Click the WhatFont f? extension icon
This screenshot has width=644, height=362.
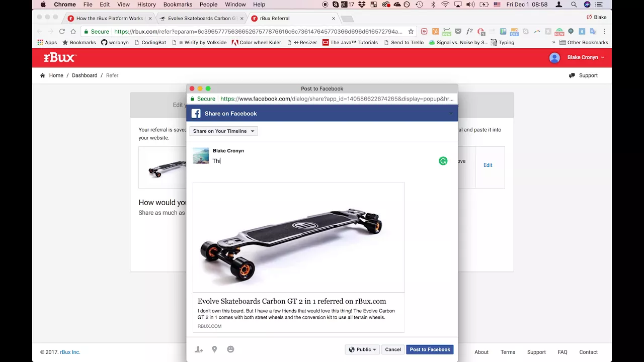469,31
